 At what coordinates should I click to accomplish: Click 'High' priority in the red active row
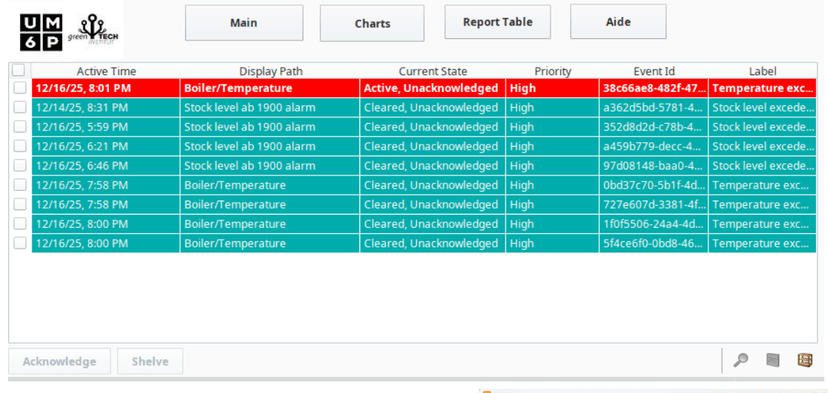pyautogui.click(x=552, y=88)
